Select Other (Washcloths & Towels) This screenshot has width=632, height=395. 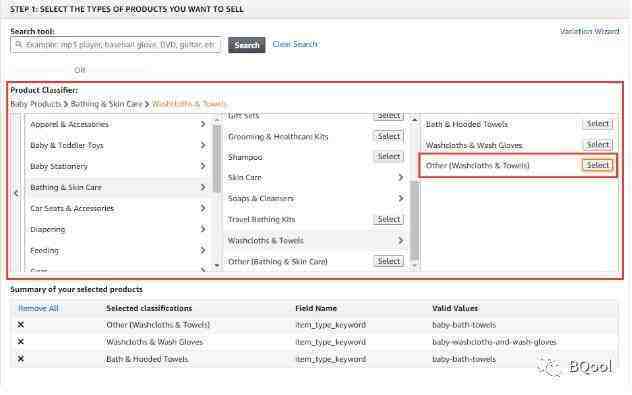[x=597, y=165]
